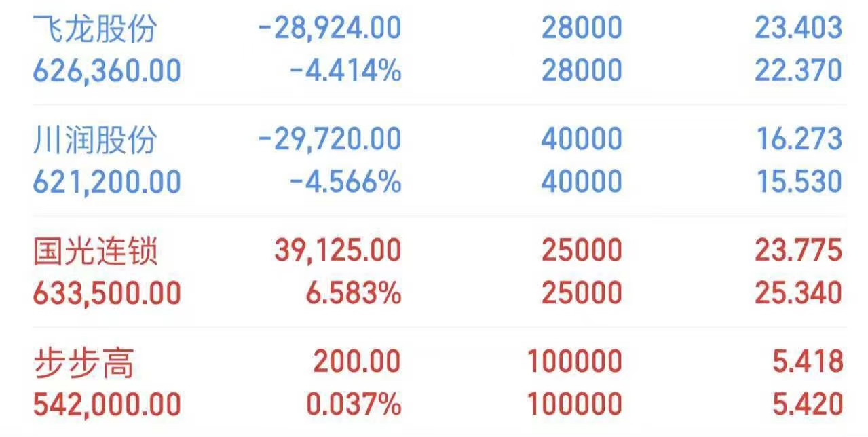Select loss amount -29,720.00
Screen dimensions: 868x437
tap(330, 140)
